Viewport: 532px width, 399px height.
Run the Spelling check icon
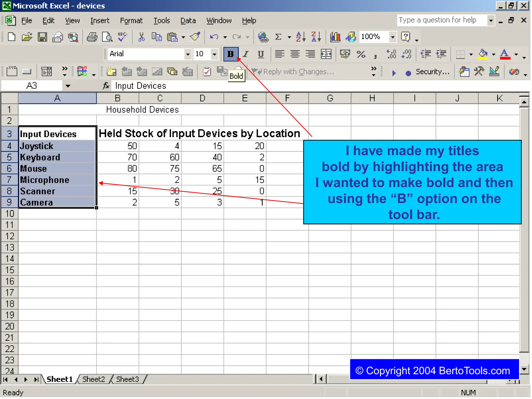(x=122, y=37)
